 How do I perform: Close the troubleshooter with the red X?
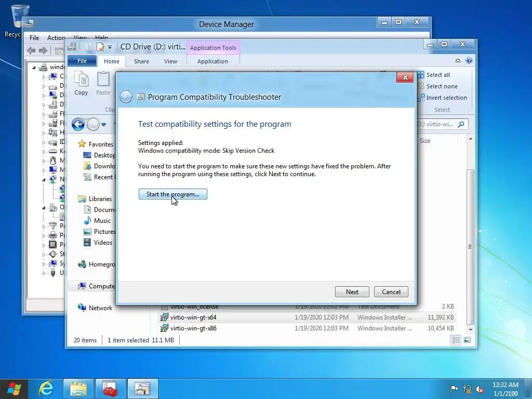click(x=405, y=77)
